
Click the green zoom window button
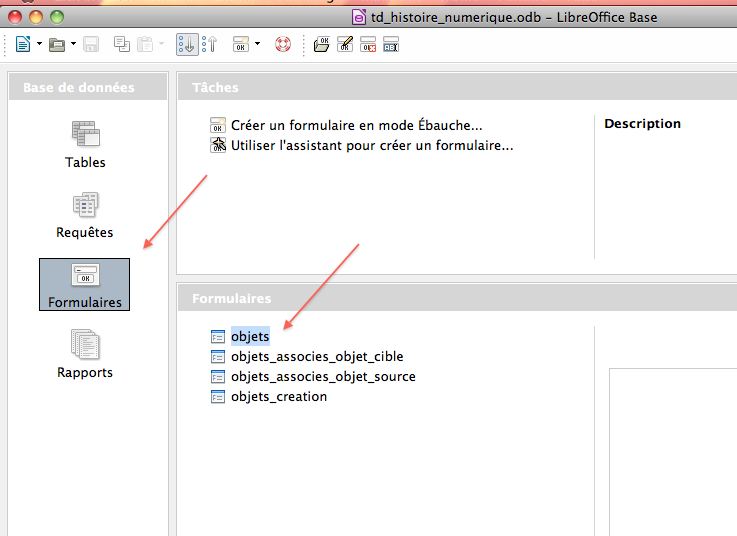pos(57,17)
